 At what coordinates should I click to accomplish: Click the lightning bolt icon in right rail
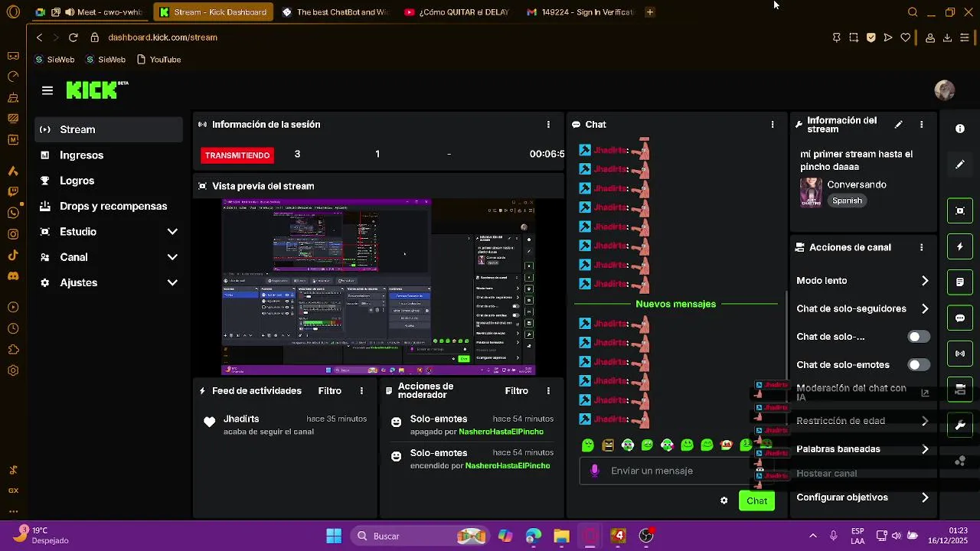click(960, 246)
